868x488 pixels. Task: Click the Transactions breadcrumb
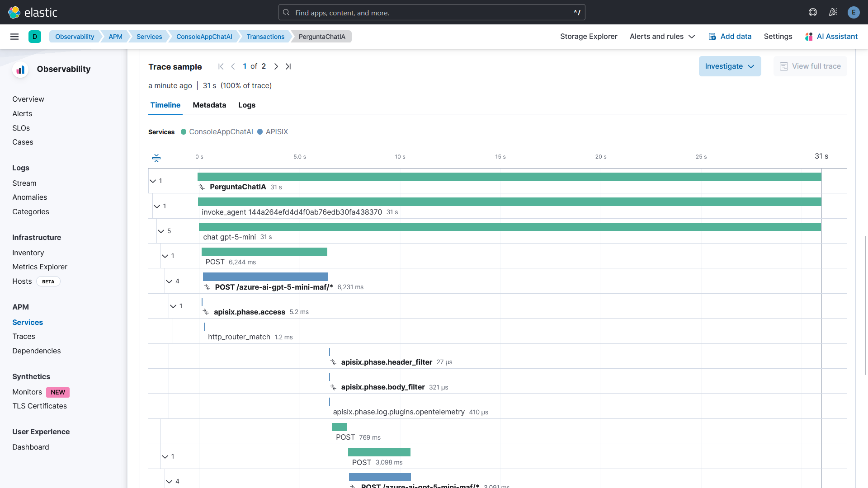coord(265,37)
